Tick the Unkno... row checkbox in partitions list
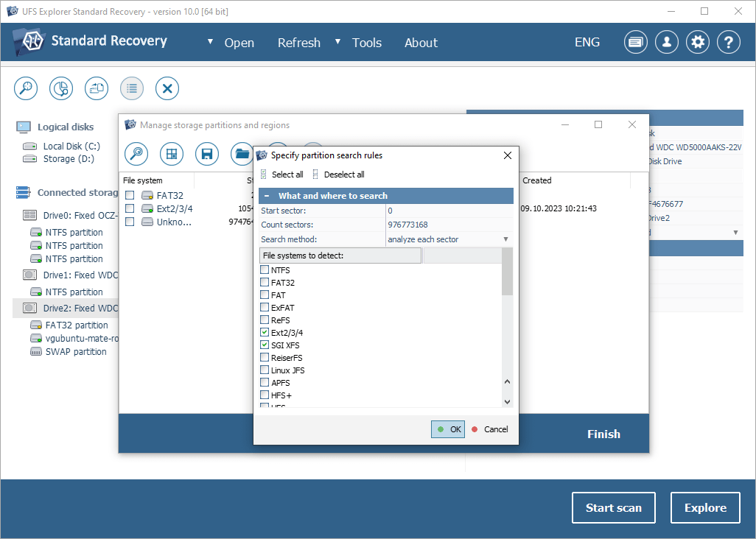This screenshot has width=756, height=539. 130,222
